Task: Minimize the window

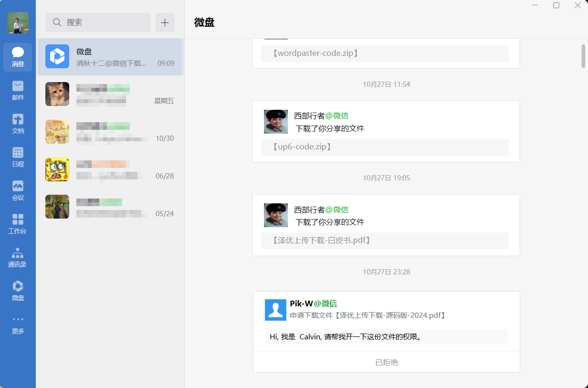Action: point(535,5)
